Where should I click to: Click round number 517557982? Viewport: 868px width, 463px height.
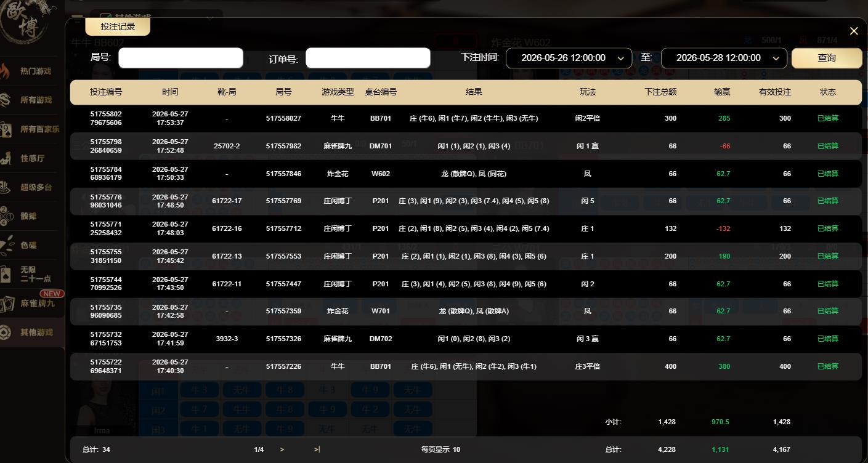(283, 146)
